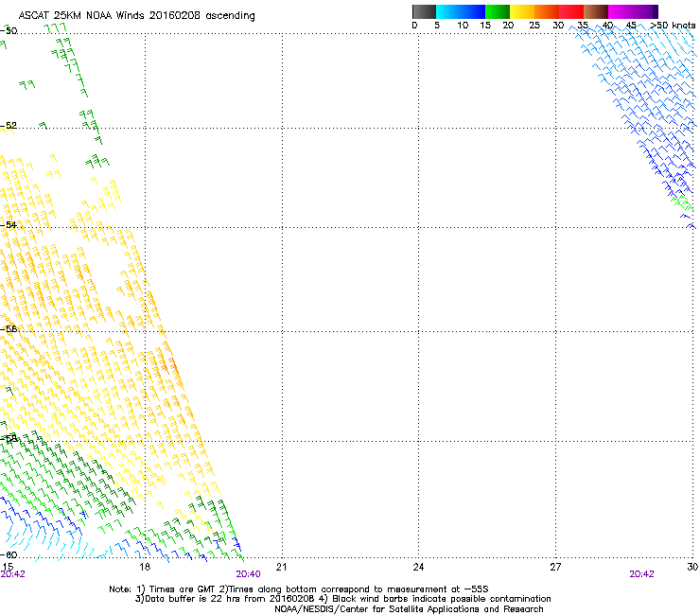
Task: Click the '18' longitude axis label
Action: [x=145, y=567]
